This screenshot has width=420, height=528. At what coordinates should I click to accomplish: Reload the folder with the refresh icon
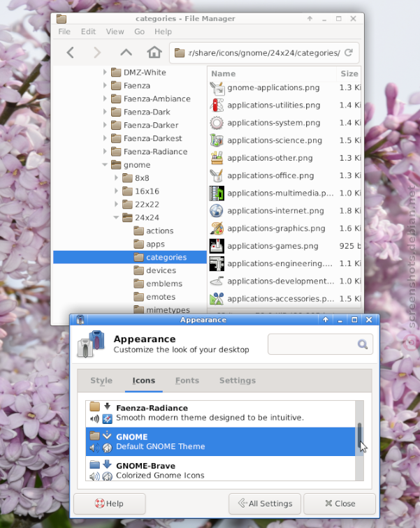pos(349,52)
